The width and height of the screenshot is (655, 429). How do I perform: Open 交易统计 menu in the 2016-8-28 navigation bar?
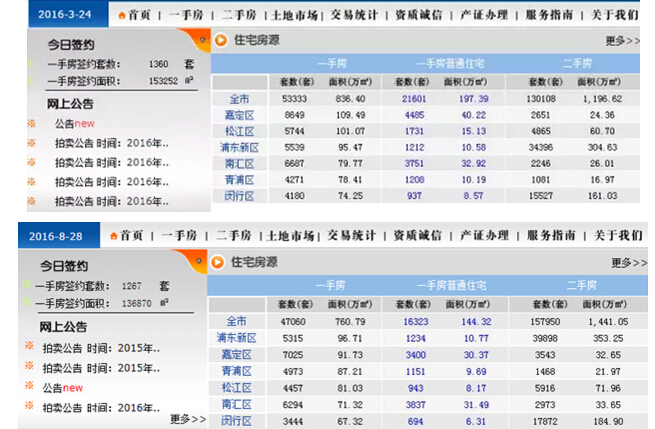pyautogui.click(x=350, y=236)
